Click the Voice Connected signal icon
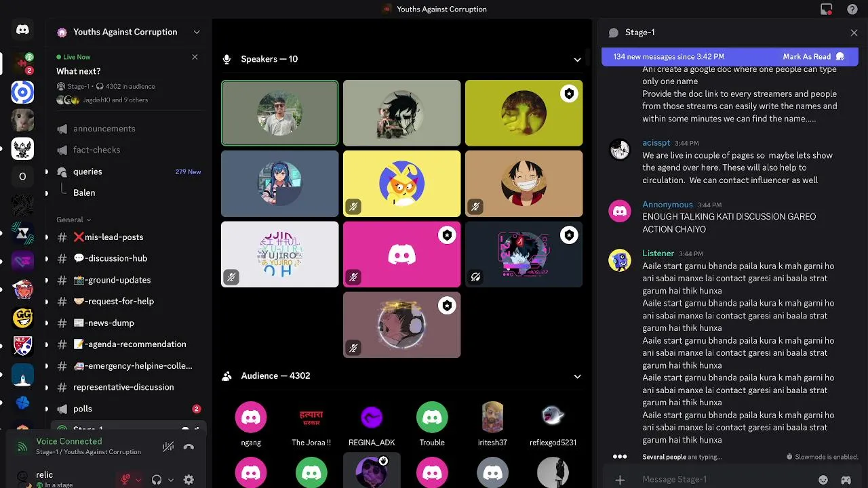Screen dimensions: 868x488 pyautogui.click(x=22, y=447)
